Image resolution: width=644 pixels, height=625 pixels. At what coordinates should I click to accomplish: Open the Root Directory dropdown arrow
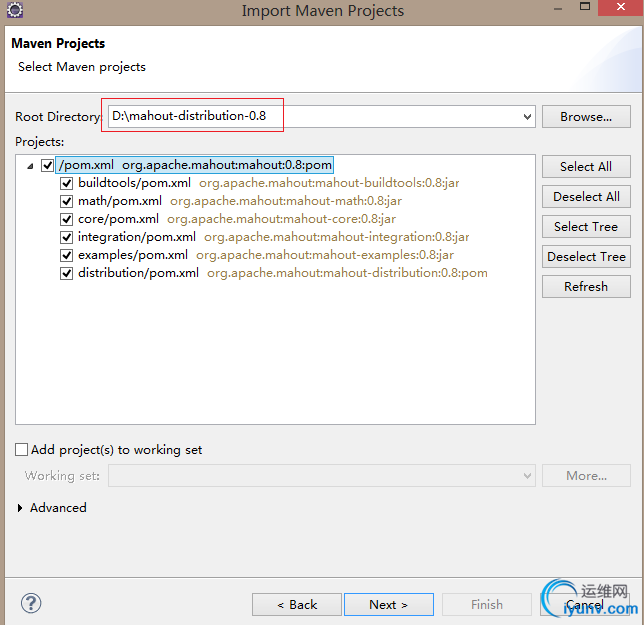[x=527, y=117]
